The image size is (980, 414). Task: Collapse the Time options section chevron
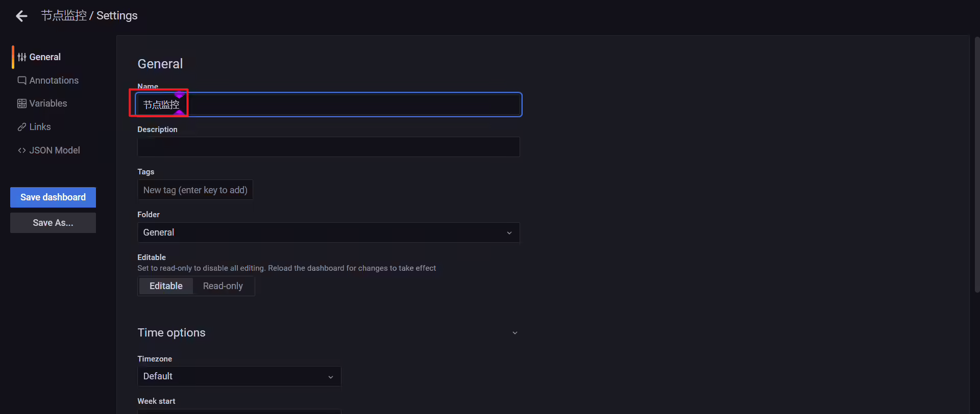[x=515, y=333]
